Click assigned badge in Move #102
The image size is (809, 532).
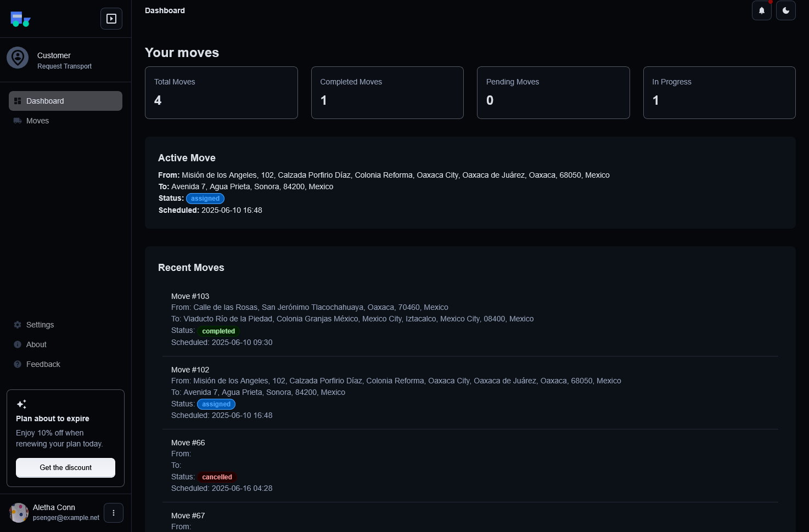click(216, 404)
